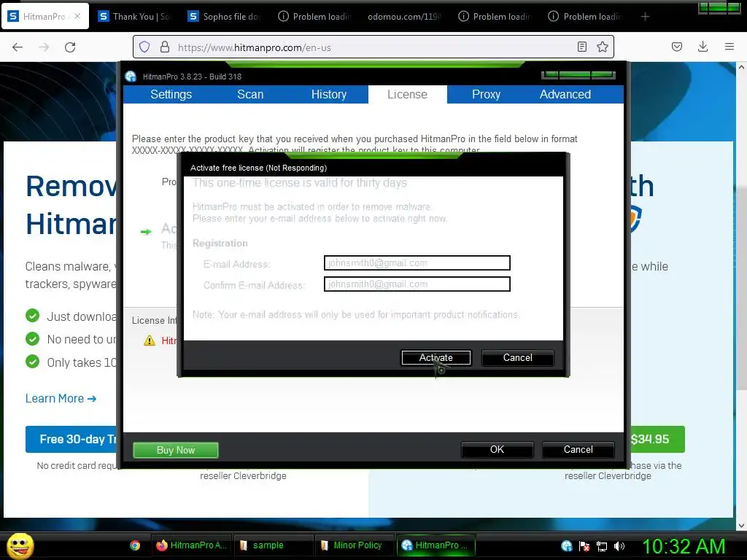This screenshot has height=560, width=747.
Task: Open the browser hamburger menu
Action: click(729, 47)
